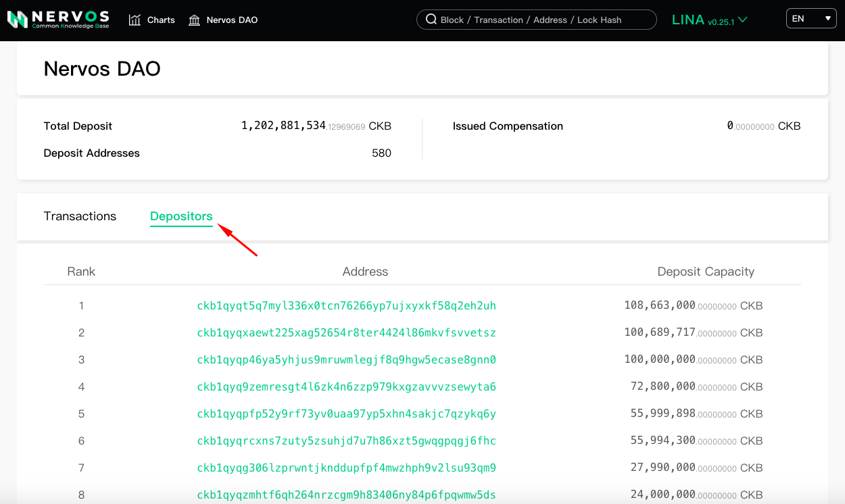Open rank 5 address ending qzykq6y
This screenshot has height=504, width=845.
346,413
